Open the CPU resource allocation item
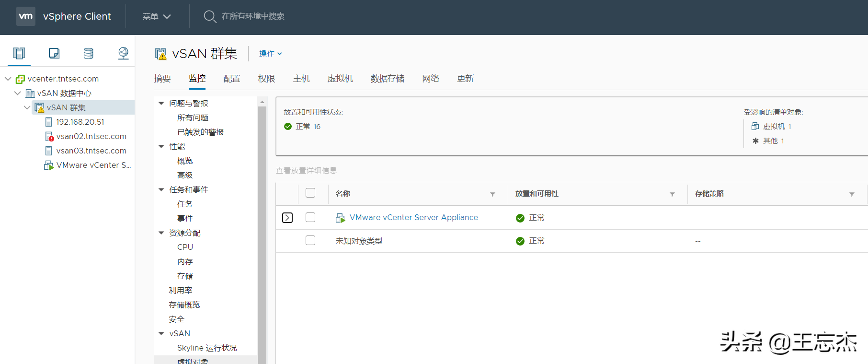Screen dimensions: 868x364 (x=185, y=247)
